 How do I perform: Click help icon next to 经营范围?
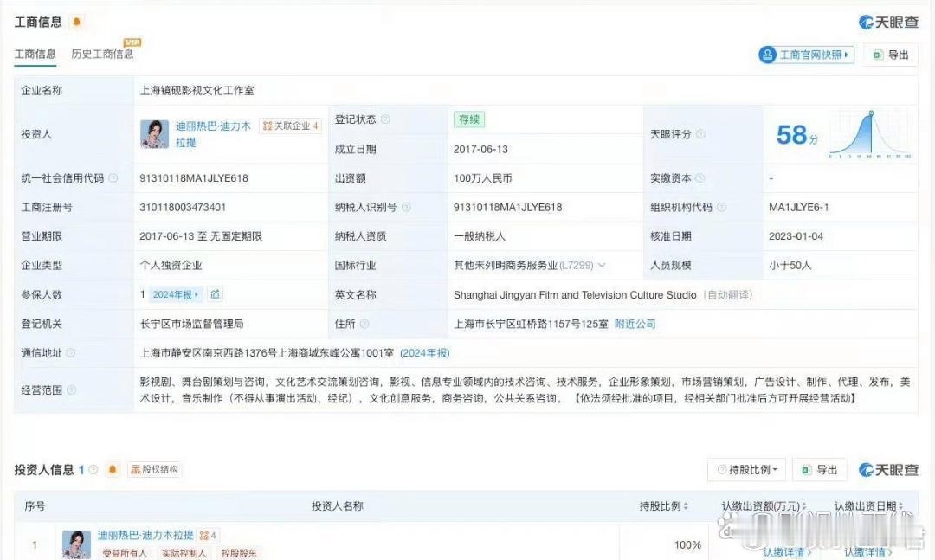coord(71,390)
